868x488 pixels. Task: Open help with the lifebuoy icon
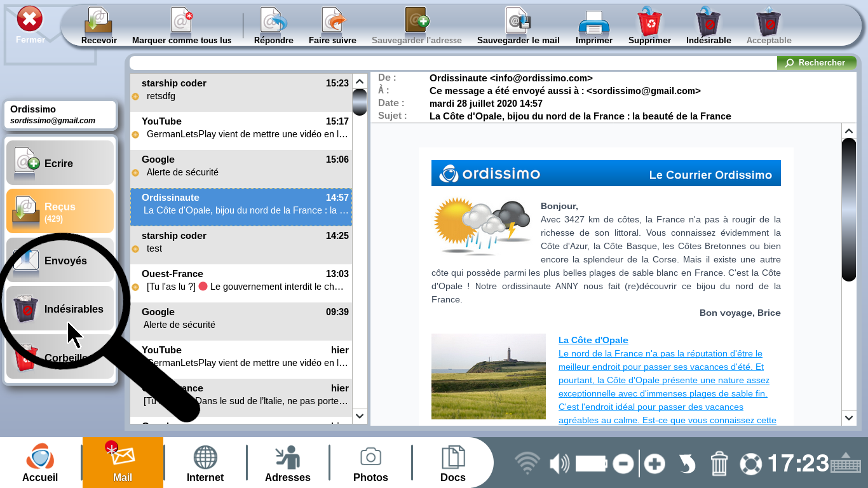750,464
